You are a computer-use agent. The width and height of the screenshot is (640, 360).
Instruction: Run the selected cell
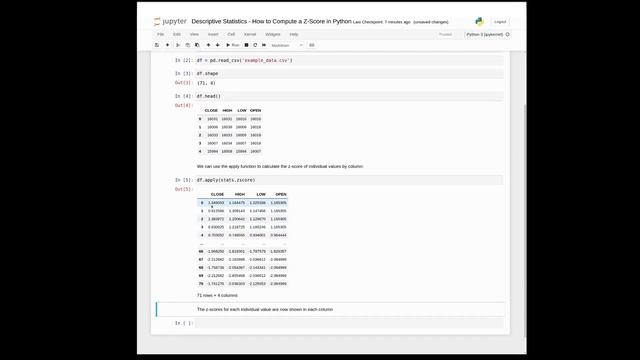(233, 45)
